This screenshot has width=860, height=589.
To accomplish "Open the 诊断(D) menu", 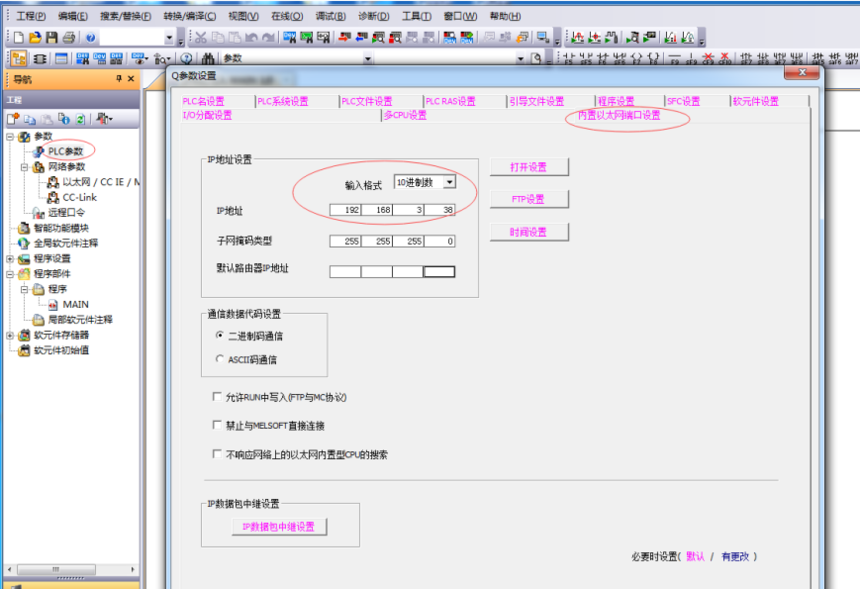I will point(374,16).
